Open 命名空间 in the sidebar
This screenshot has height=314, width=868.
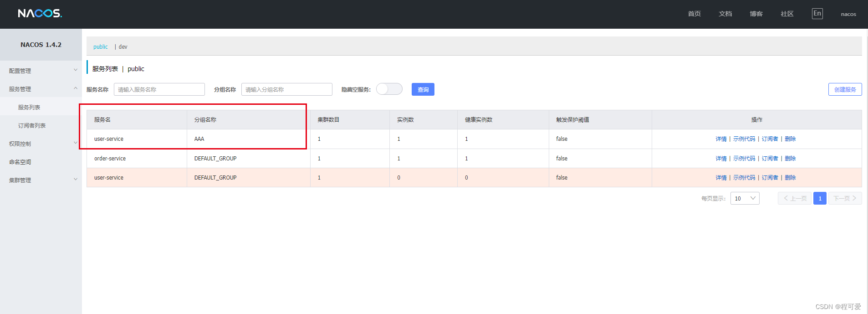(x=20, y=162)
